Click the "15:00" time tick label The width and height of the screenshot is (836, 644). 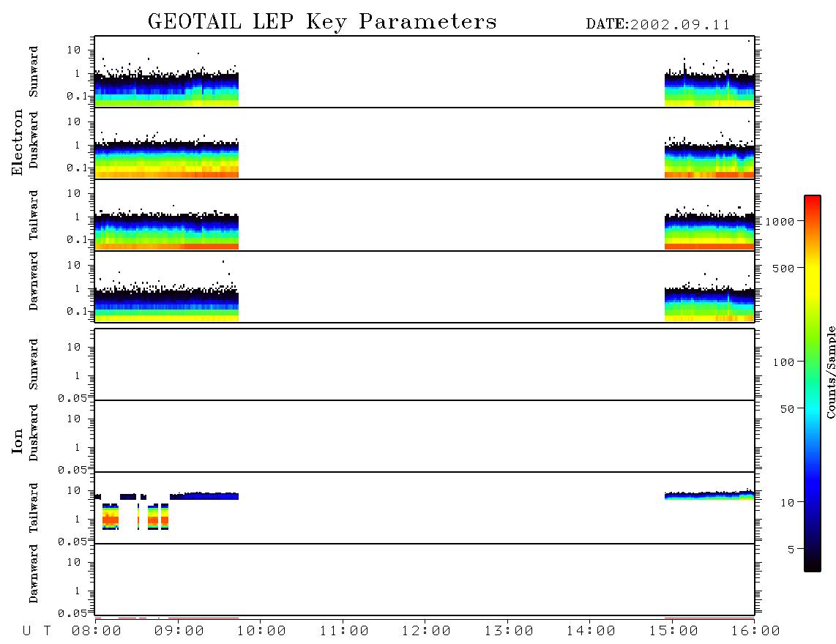coord(673,632)
